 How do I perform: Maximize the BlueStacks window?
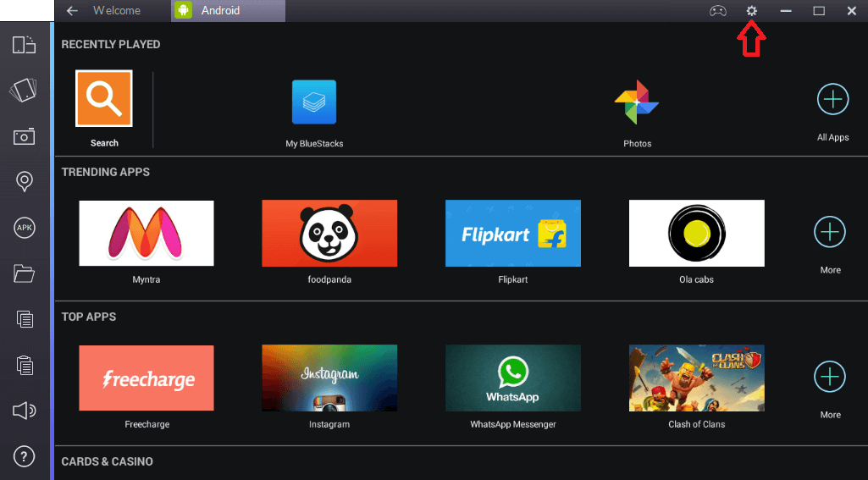pos(819,10)
